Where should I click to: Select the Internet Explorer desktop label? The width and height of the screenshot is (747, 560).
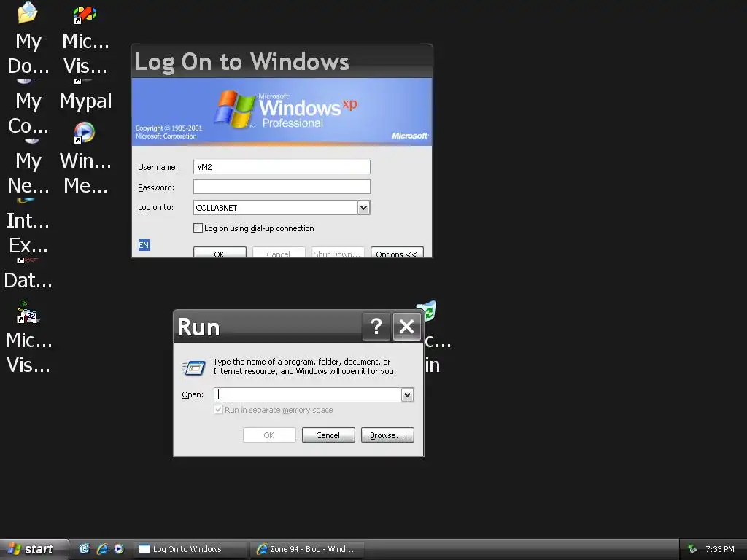coord(28,233)
